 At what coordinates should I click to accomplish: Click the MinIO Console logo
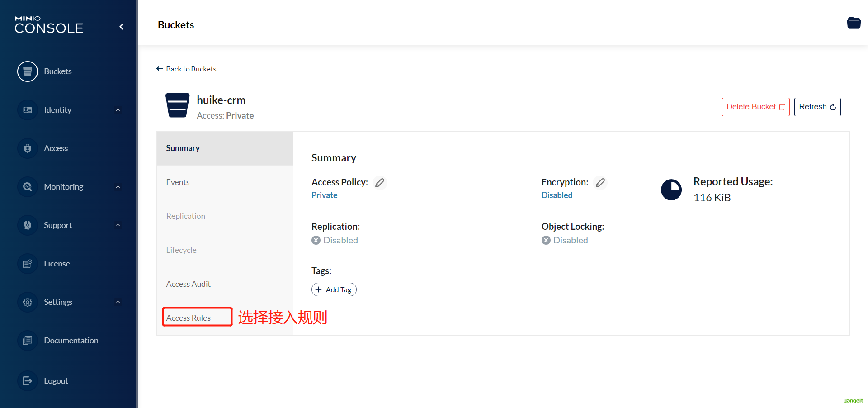[x=49, y=25]
